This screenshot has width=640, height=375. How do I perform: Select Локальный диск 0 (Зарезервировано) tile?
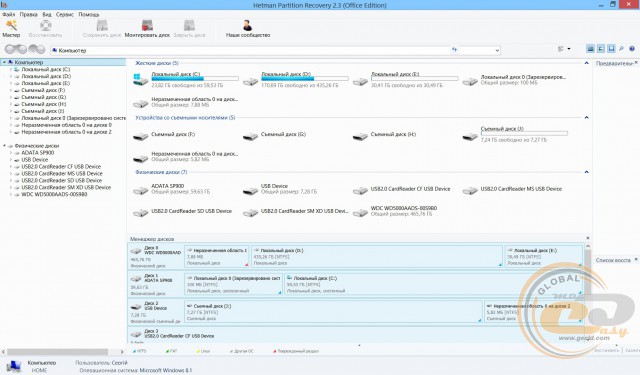(x=514, y=80)
